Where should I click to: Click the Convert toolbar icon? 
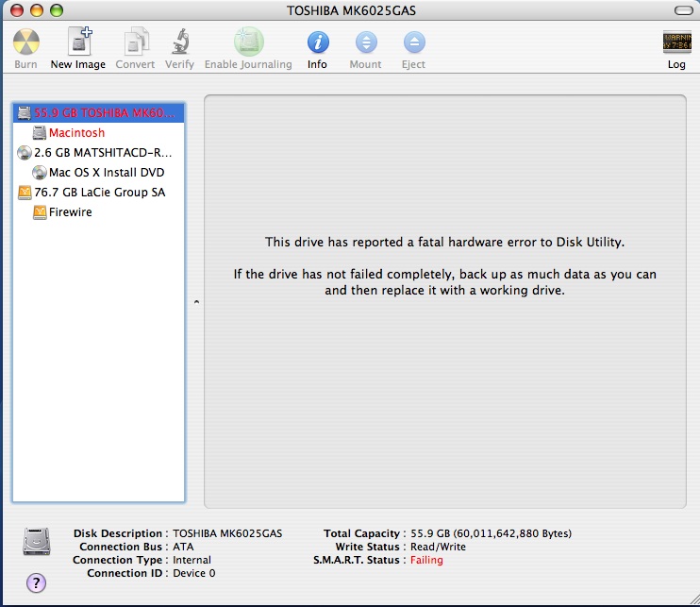[136, 42]
